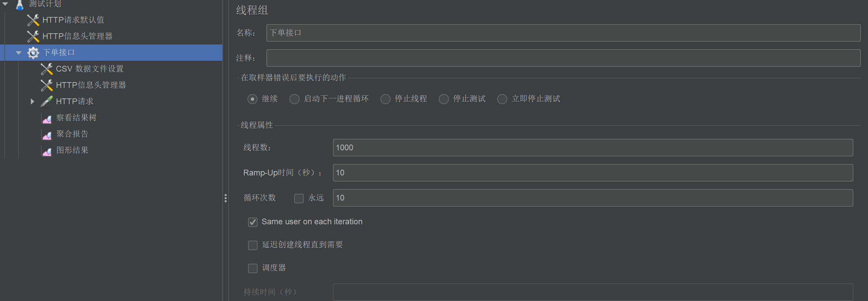
Task: Click the 注释 comment input field
Action: [x=563, y=58]
